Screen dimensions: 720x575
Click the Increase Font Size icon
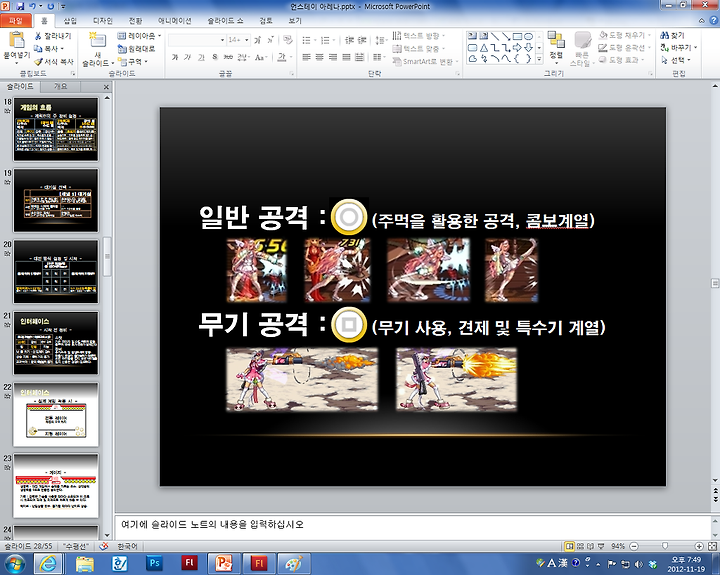click(x=258, y=40)
